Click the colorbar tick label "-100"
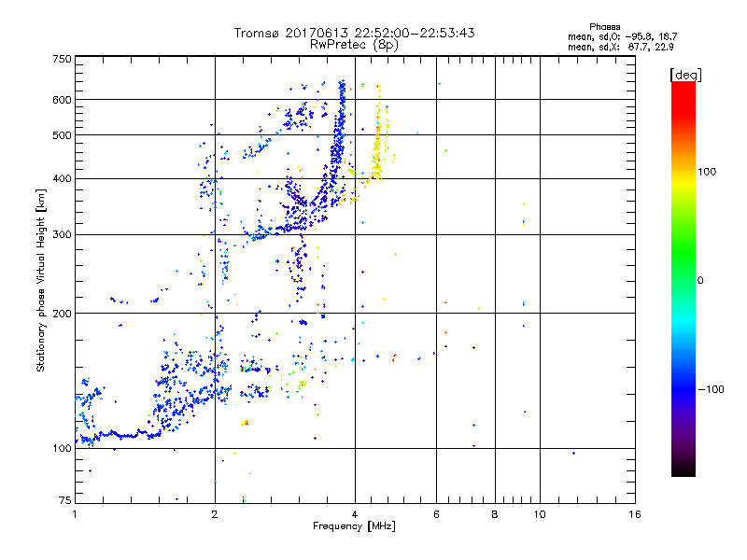The image size is (747, 560). point(711,389)
